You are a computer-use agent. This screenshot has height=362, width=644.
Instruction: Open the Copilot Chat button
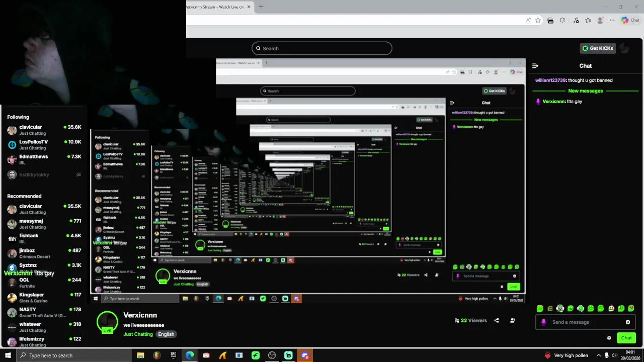click(x=630, y=20)
